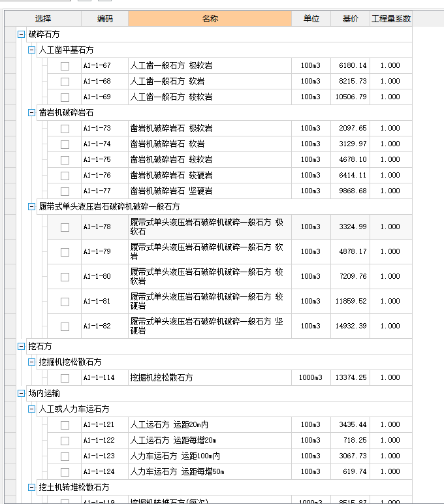Click the highlighted 名称 column header

click(210, 19)
